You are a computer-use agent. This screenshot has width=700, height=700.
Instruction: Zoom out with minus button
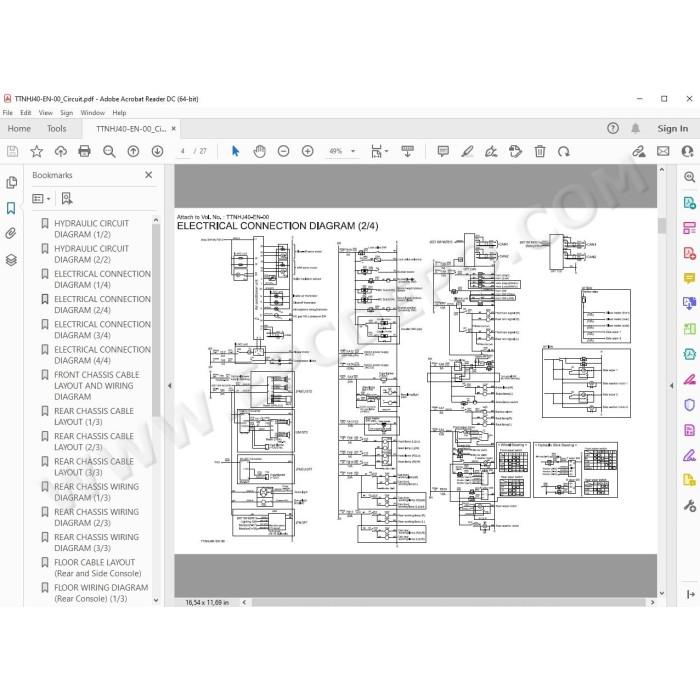[283, 152]
